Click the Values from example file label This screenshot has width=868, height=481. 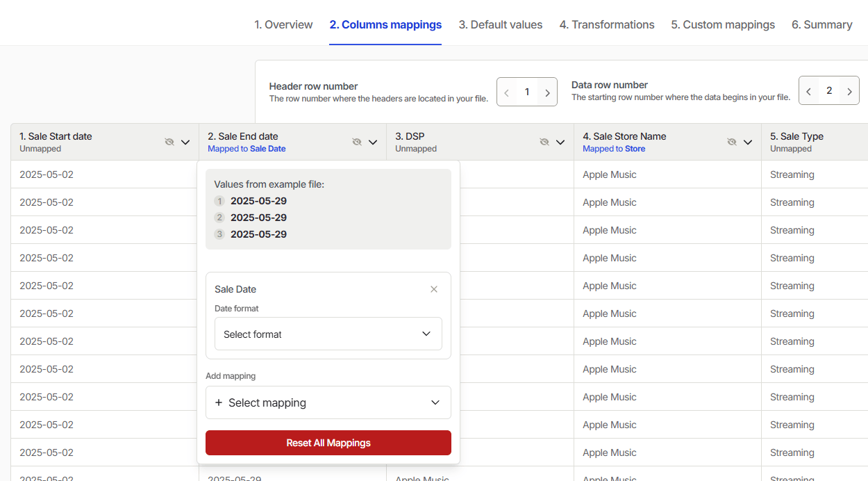tap(269, 184)
